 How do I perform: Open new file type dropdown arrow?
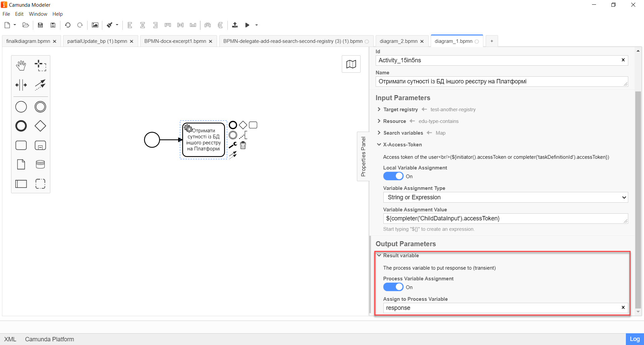15,25
